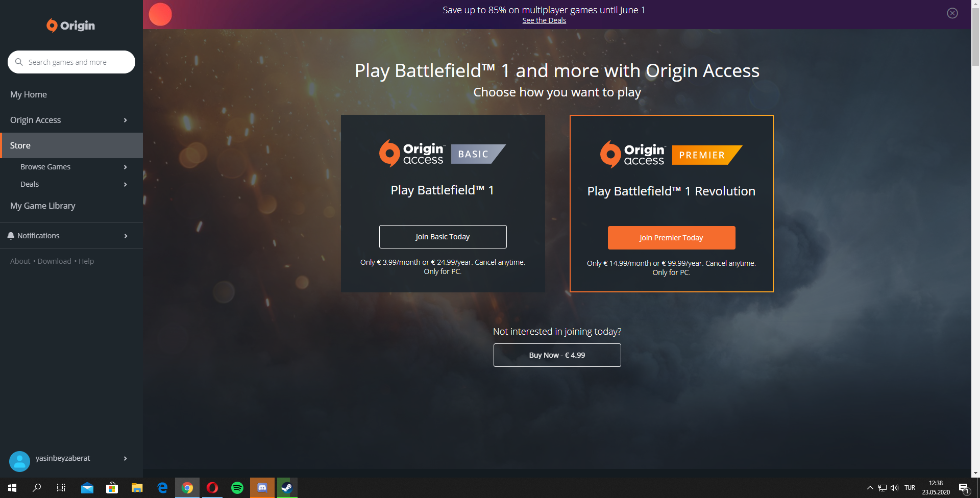Image resolution: width=980 pixels, height=498 pixels.
Task: Click the volume speaker tray icon
Action: click(894, 488)
